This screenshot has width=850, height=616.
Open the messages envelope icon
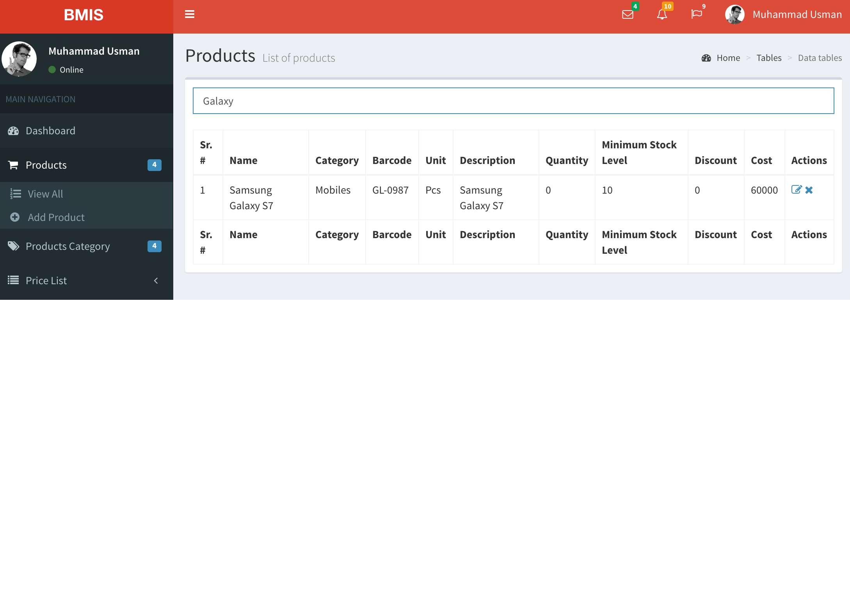tap(628, 14)
